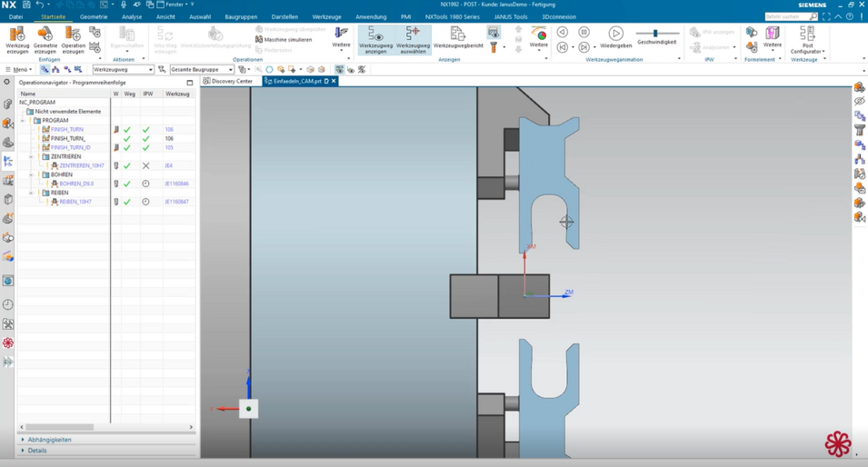This screenshot has width=868, height=467.
Task: Start Maschine simulieren
Action: tap(284, 40)
